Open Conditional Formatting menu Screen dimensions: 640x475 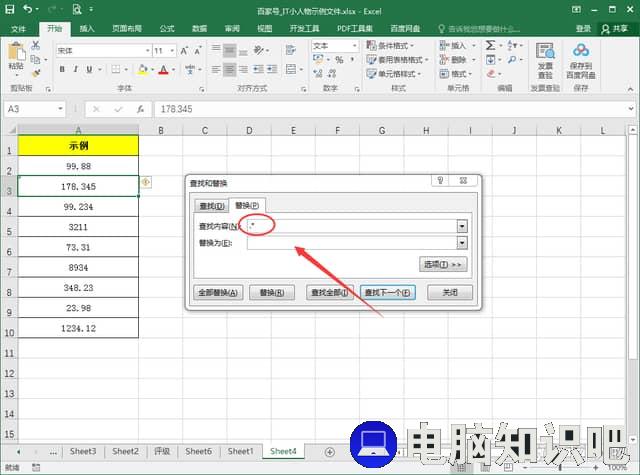tap(390, 45)
